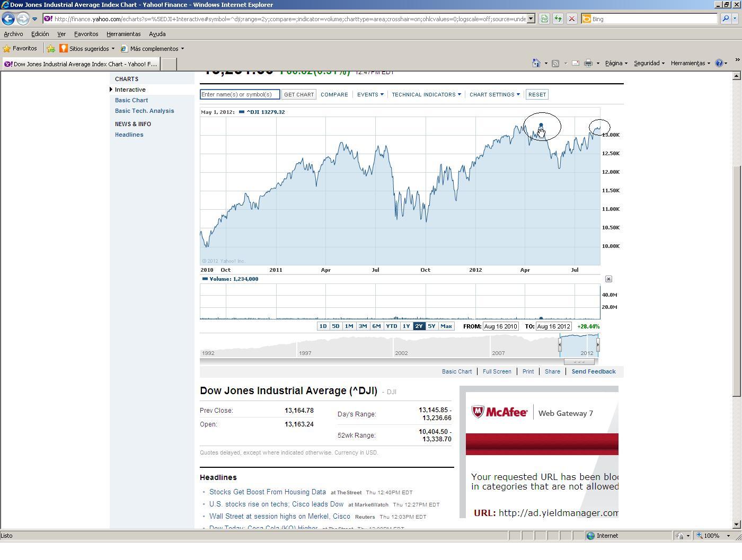Image resolution: width=742 pixels, height=560 pixels.
Task: Click the left handle of range slider
Action: tap(560, 344)
